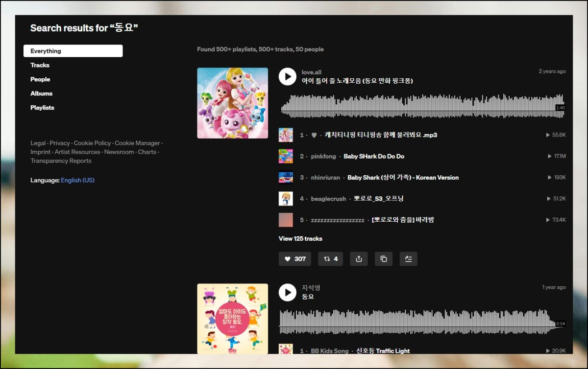588x369 pixels.
Task: Open the Korean Version Baby Shark thumbnail
Action: point(286,178)
